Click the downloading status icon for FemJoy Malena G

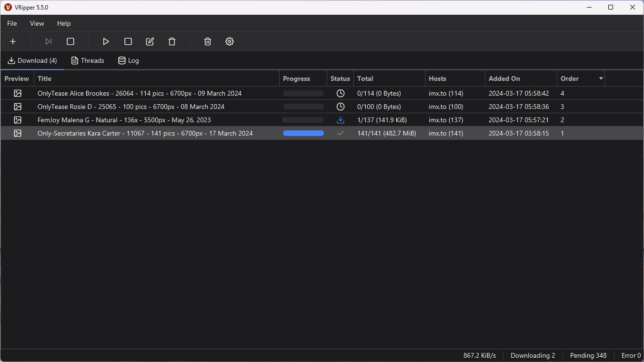tap(341, 120)
